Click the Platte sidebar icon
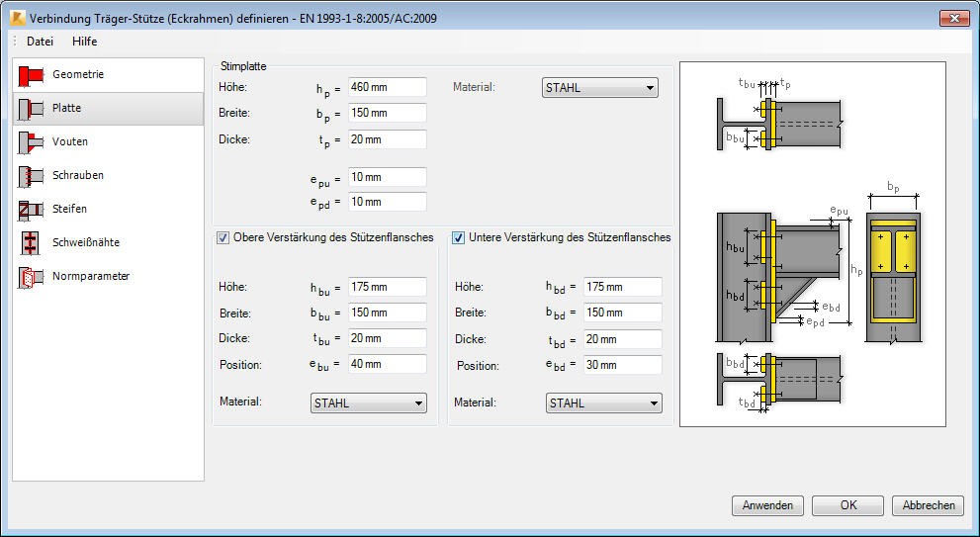980x537 pixels. (30, 109)
